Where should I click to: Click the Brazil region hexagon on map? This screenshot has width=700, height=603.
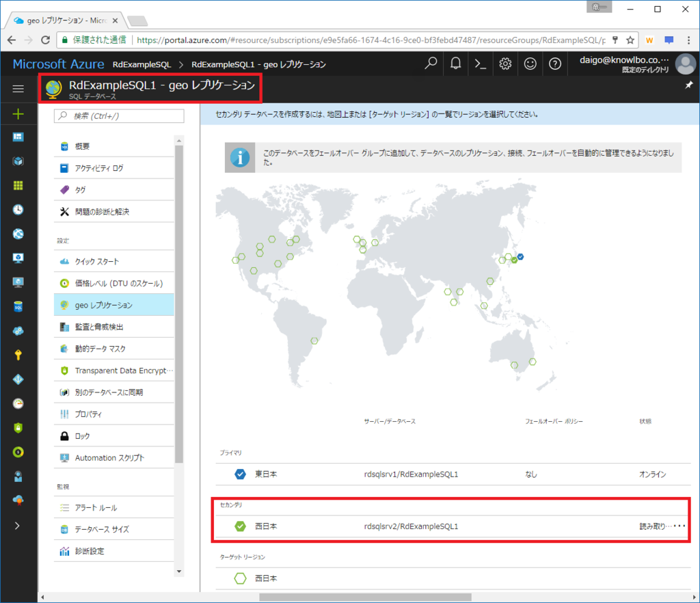point(314,341)
